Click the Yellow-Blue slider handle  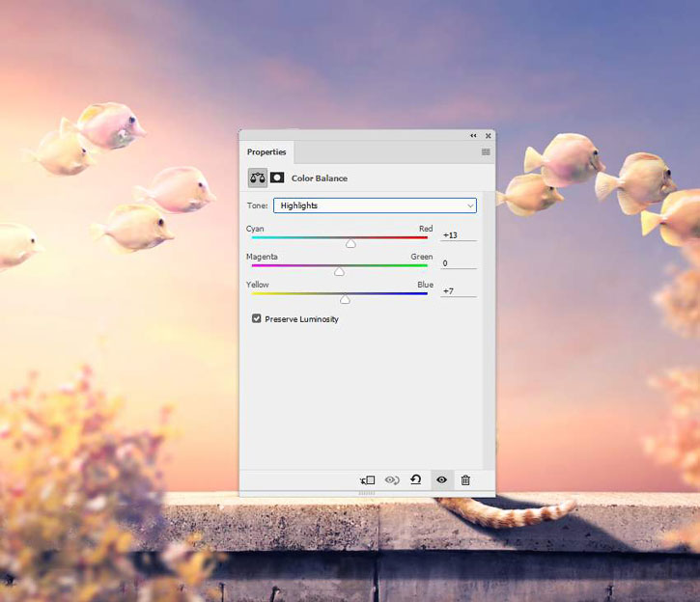coord(345,299)
